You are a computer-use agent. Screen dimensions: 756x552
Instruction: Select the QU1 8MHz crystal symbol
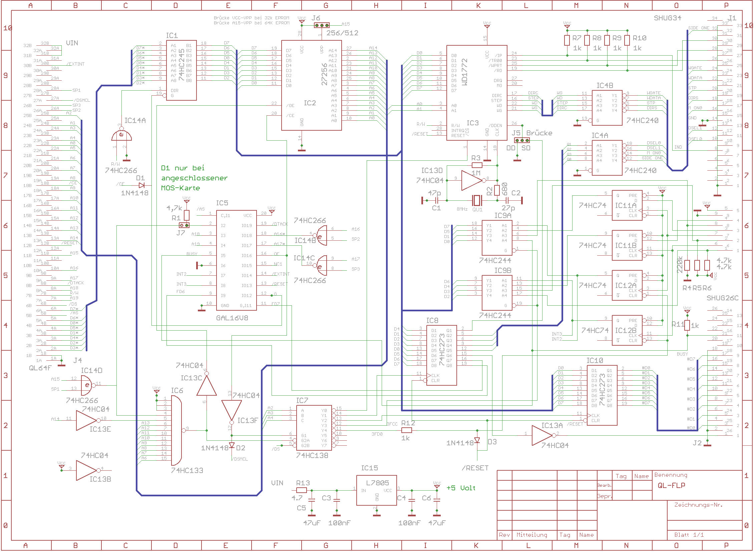(x=477, y=200)
